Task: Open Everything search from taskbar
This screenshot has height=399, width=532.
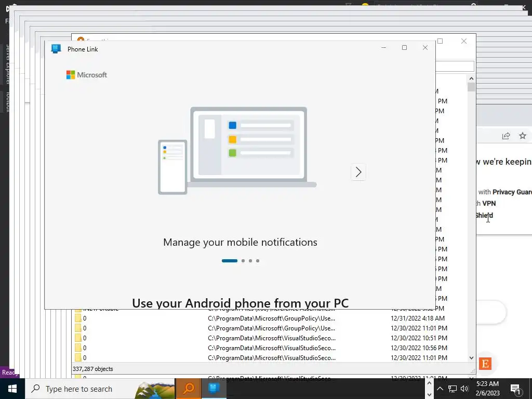Action: [x=189, y=389]
